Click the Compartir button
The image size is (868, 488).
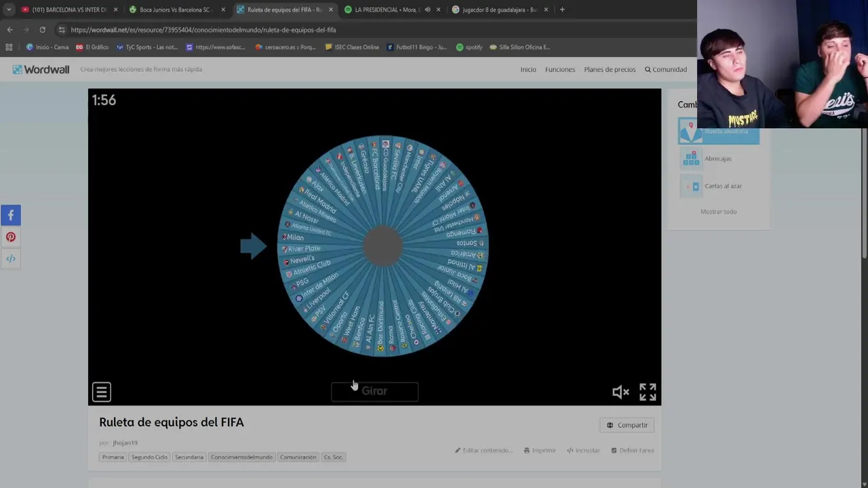pos(627,425)
